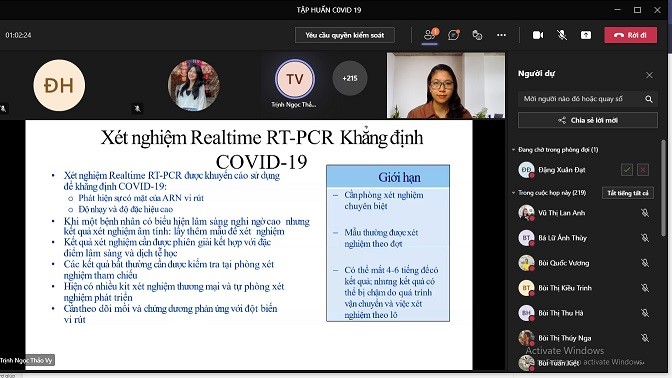This screenshot has width=672, height=378.
Task: Toggle the microphone mute button
Action: tap(562, 35)
